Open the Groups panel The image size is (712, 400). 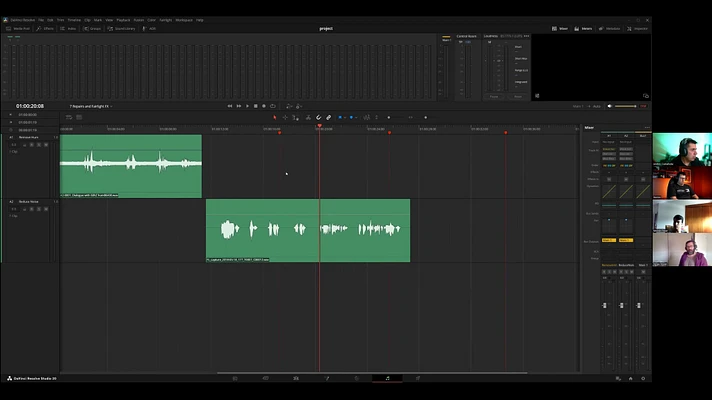(x=92, y=29)
